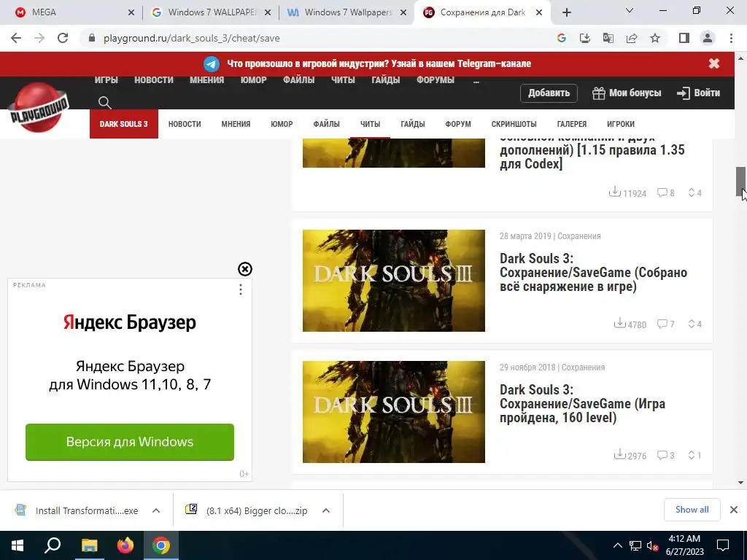The image size is (747, 560).
Task: Open the notification center icon
Action: [x=723, y=545]
